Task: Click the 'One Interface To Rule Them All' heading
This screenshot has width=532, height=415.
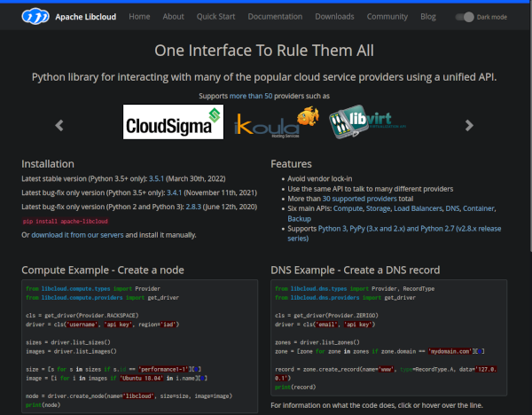Action: point(264,51)
